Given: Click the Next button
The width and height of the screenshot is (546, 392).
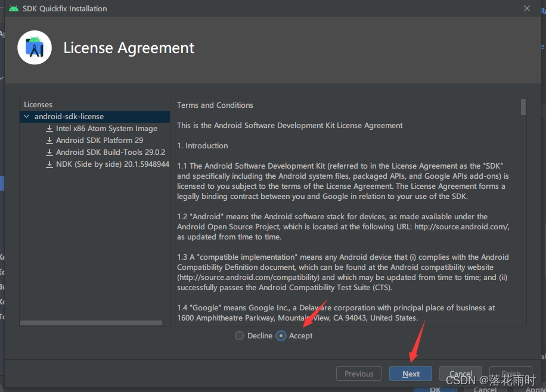Looking at the screenshot, I should click(411, 374).
